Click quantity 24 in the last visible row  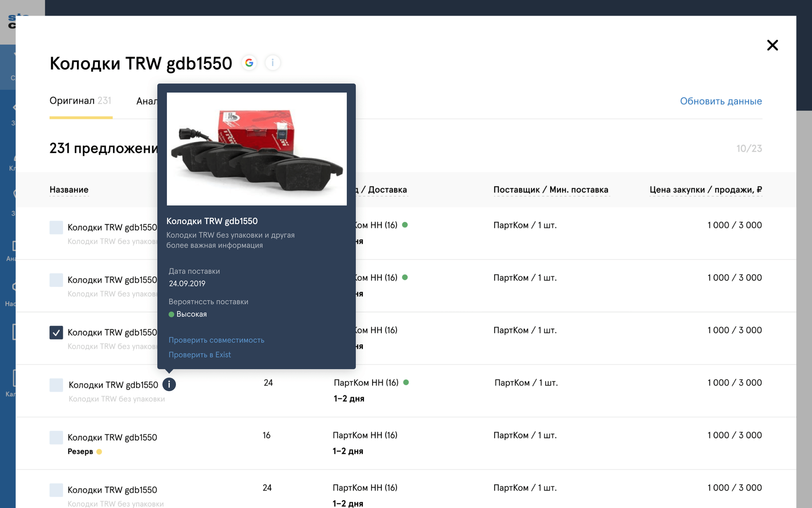pyautogui.click(x=267, y=487)
